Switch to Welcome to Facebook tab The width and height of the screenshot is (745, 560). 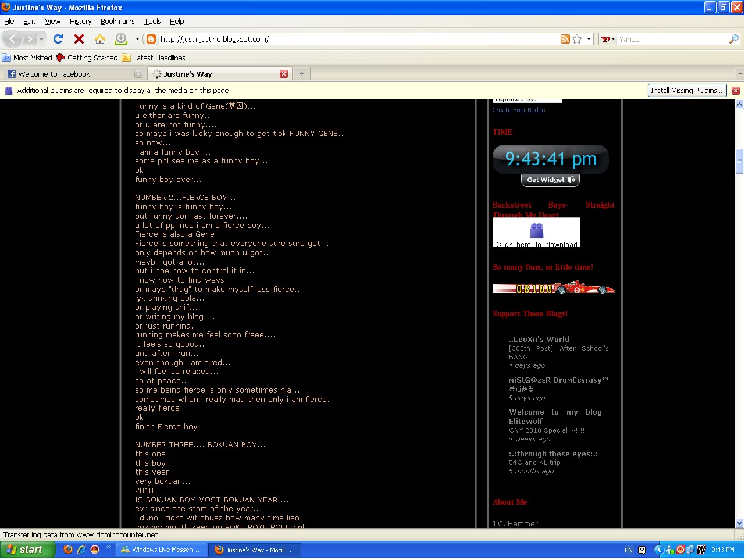(x=73, y=74)
